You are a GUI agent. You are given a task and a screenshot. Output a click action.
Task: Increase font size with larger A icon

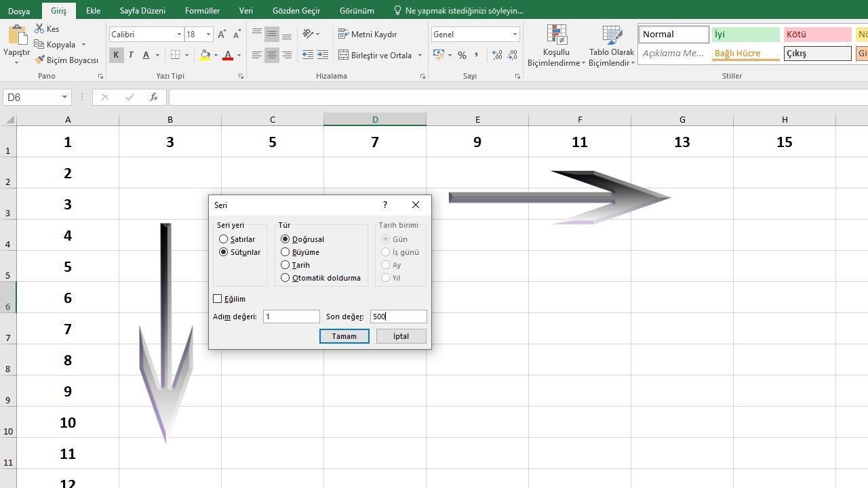tap(222, 35)
